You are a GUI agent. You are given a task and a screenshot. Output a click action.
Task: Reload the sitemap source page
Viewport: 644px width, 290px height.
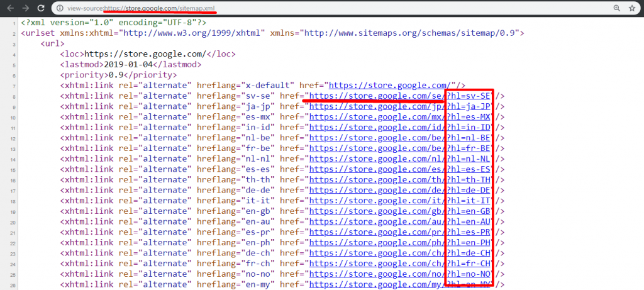coord(41,8)
